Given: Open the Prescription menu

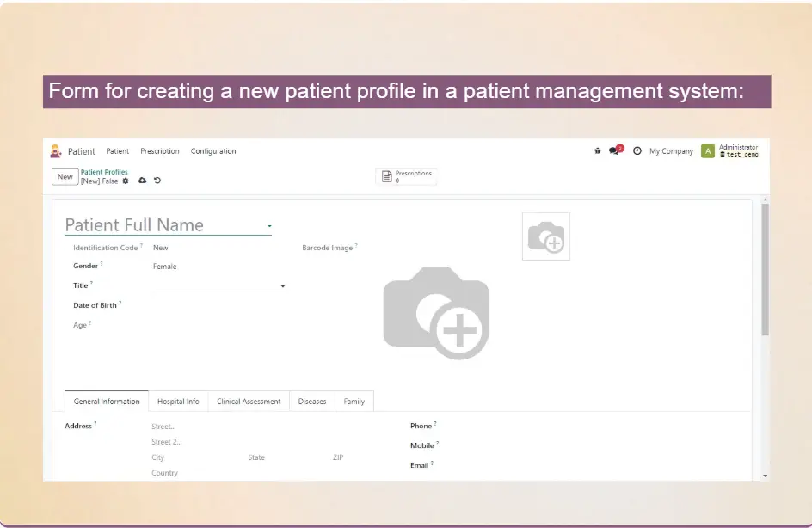Looking at the screenshot, I should 160,151.
